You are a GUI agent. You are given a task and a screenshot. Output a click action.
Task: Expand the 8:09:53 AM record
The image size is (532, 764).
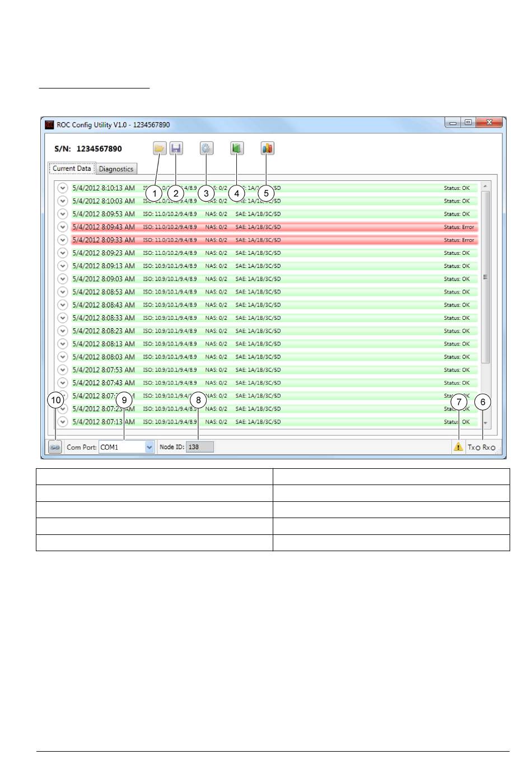pyautogui.click(x=63, y=214)
